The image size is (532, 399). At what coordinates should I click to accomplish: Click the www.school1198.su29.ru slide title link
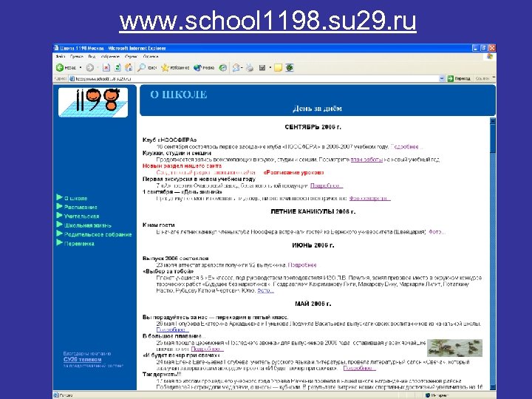[x=267, y=21]
